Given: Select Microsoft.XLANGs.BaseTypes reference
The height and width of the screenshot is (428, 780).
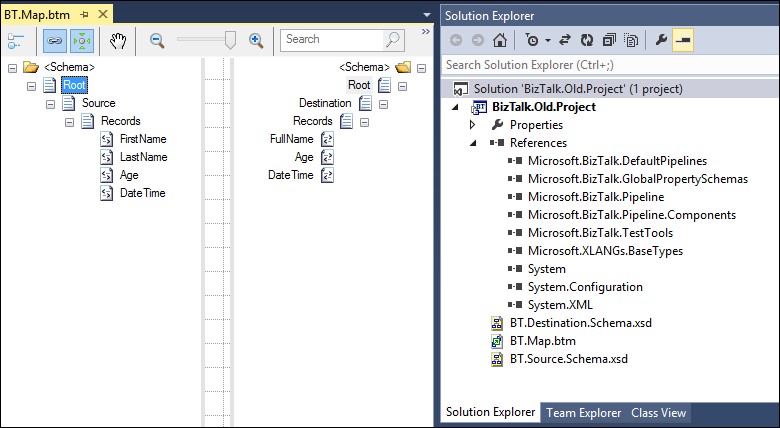Looking at the screenshot, I should click(605, 251).
